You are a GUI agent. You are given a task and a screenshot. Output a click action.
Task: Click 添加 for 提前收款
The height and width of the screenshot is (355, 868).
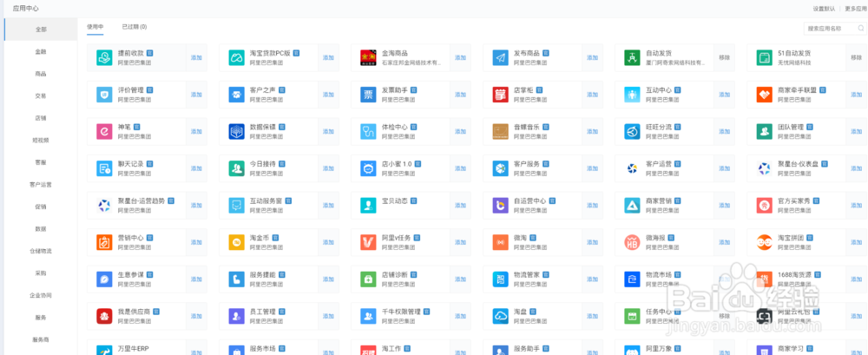(196, 57)
